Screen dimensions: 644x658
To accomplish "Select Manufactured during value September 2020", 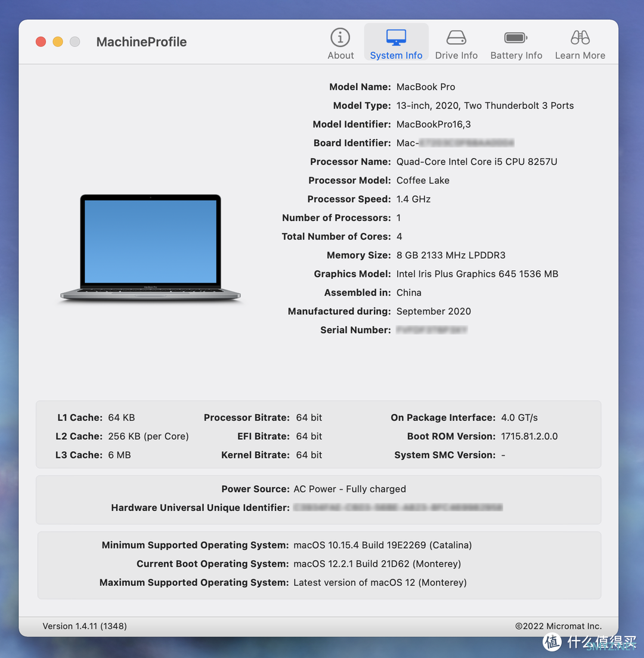I will 434,311.
